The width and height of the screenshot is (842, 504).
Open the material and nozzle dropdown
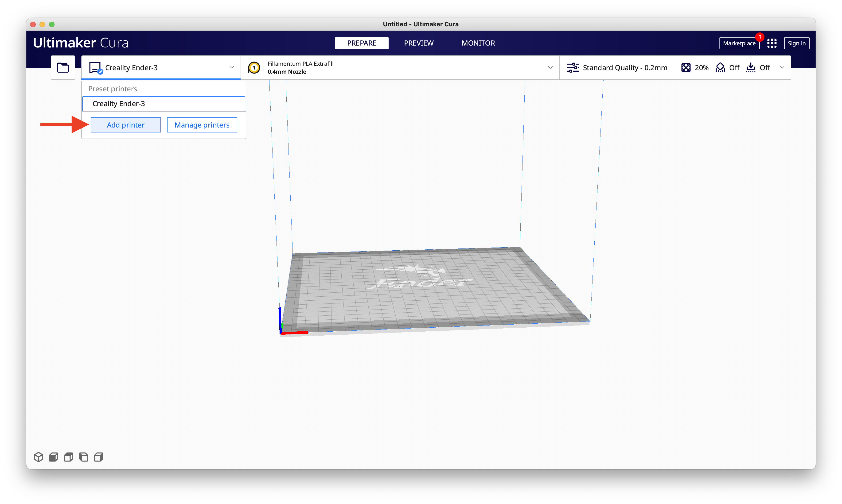550,67
